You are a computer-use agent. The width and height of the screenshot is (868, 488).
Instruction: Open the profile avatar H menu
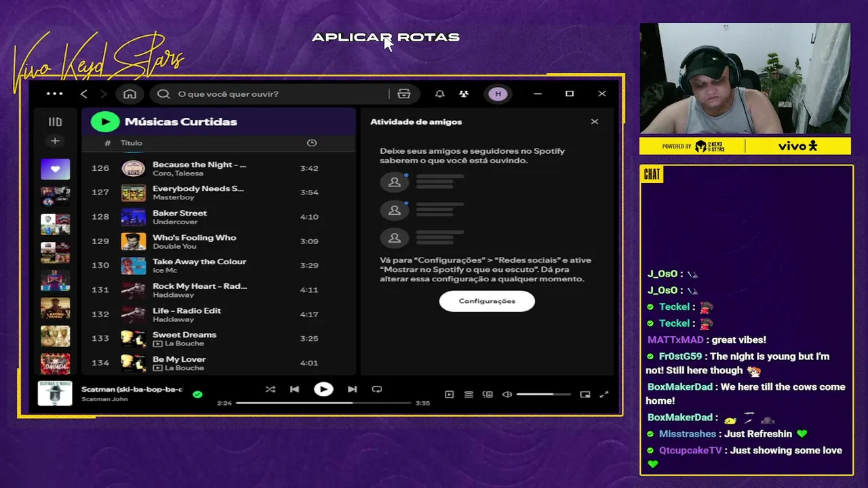(x=498, y=94)
